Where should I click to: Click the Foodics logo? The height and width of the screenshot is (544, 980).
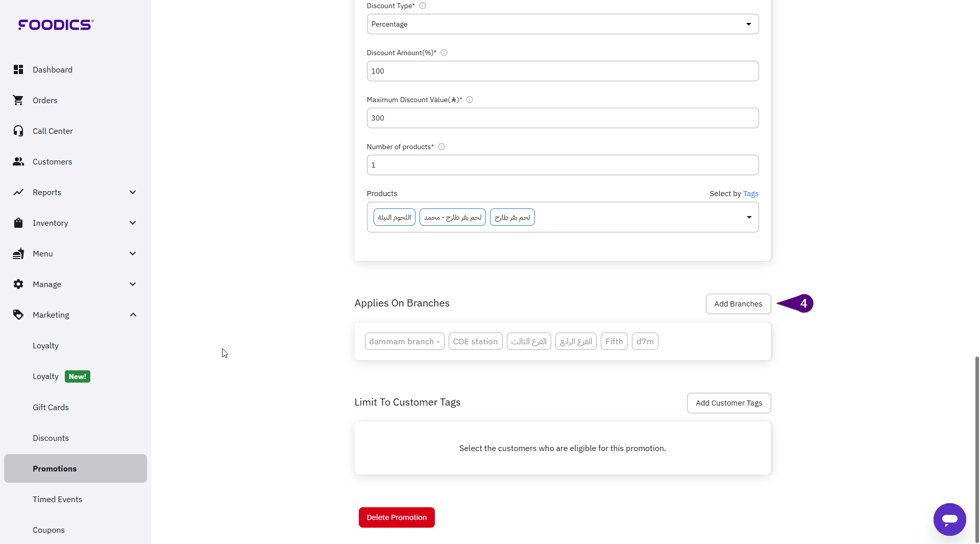[x=56, y=25]
